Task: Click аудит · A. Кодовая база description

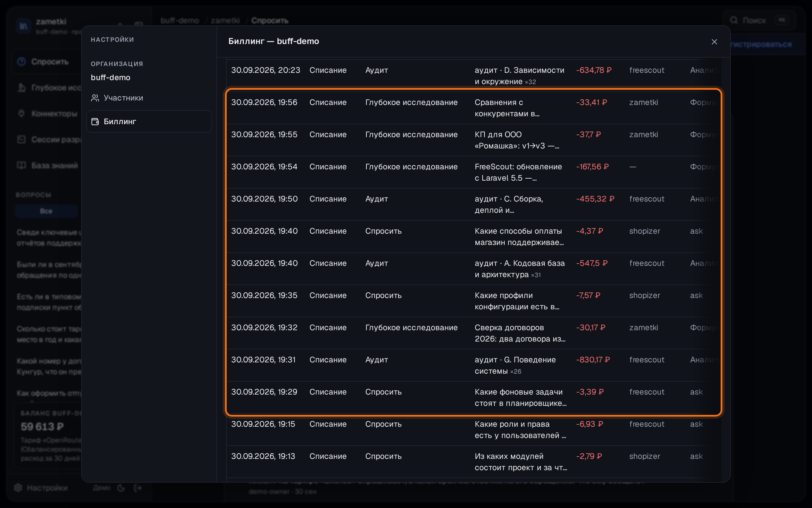Action: tap(519, 269)
